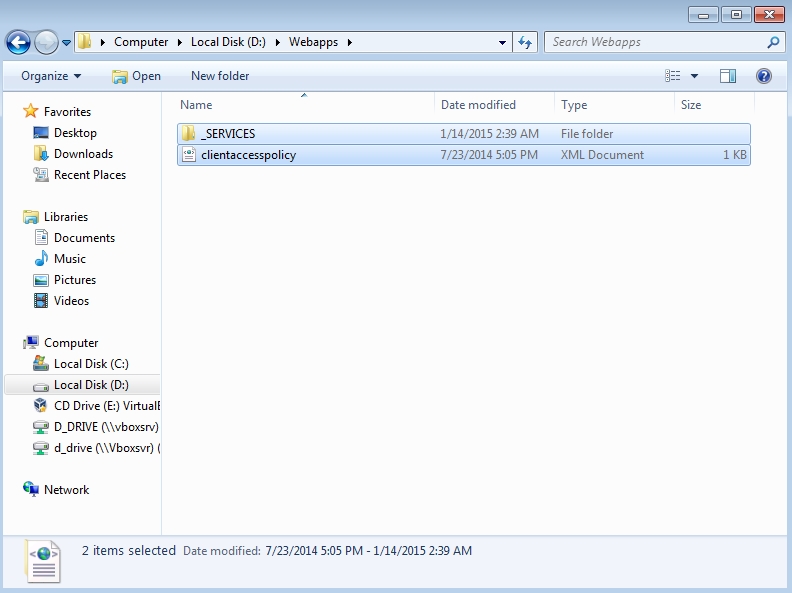Screen dimensions: 792x593
Task: Click the Libraries icon
Action: pos(31,217)
